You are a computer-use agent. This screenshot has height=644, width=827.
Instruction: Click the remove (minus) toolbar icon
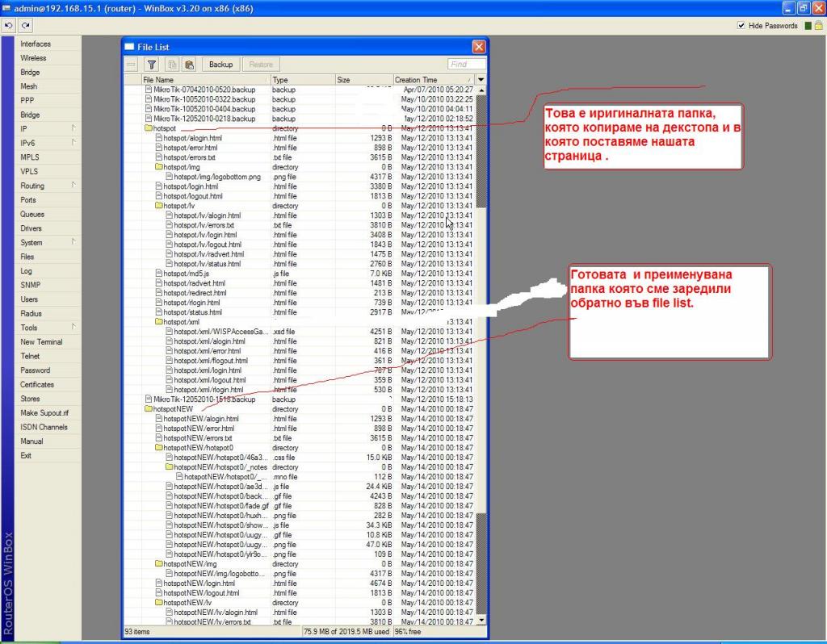131,65
